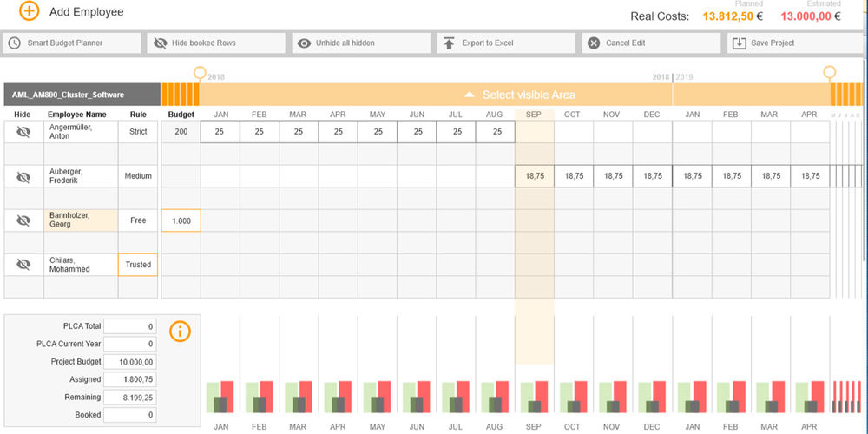The width and height of the screenshot is (868, 434).
Task: Click the orange plus Add Employee icon
Action: pyautogui.click(x=29, y=11)
